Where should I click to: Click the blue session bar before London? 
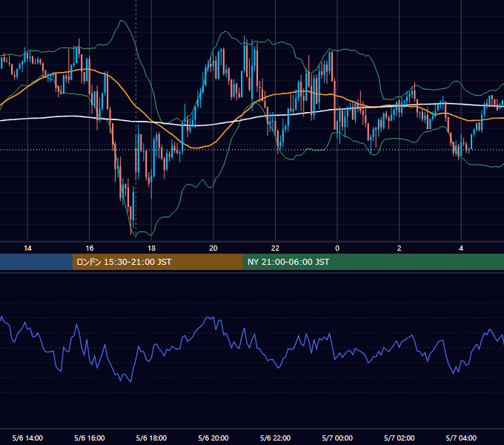pyautogui.click(x=36, y=262)
